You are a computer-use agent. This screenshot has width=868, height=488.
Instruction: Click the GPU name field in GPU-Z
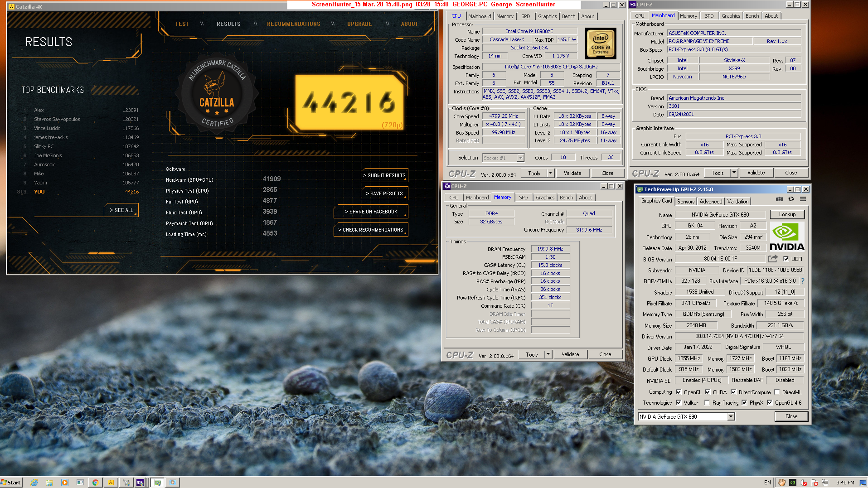(720, 215)
